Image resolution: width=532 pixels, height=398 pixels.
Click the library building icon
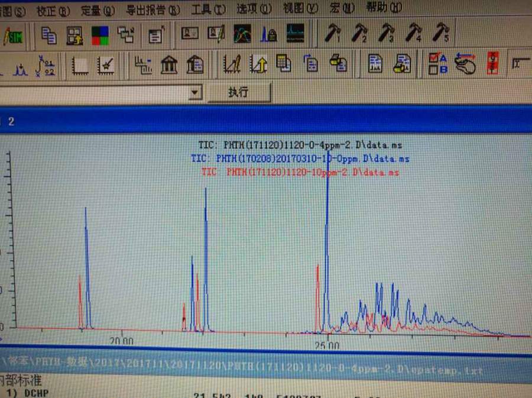tap(169, 64)
